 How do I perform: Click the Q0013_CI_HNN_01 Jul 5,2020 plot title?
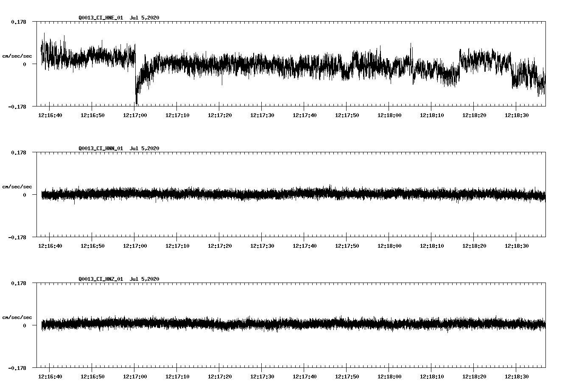click(119, 148)
